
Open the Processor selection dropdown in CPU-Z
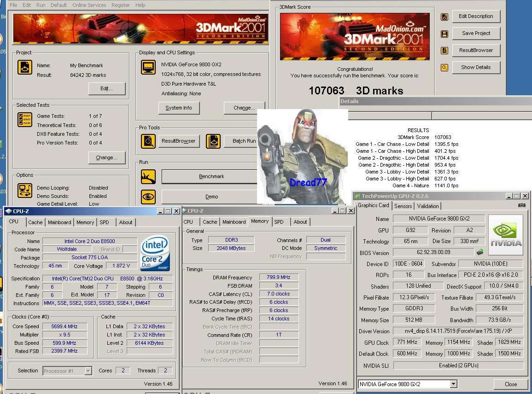tap(88, 371)
